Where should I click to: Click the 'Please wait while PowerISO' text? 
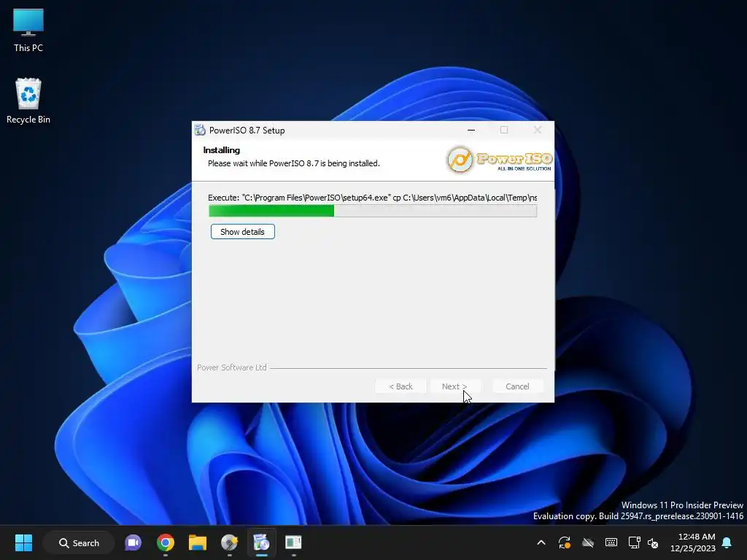coord(294,163)
